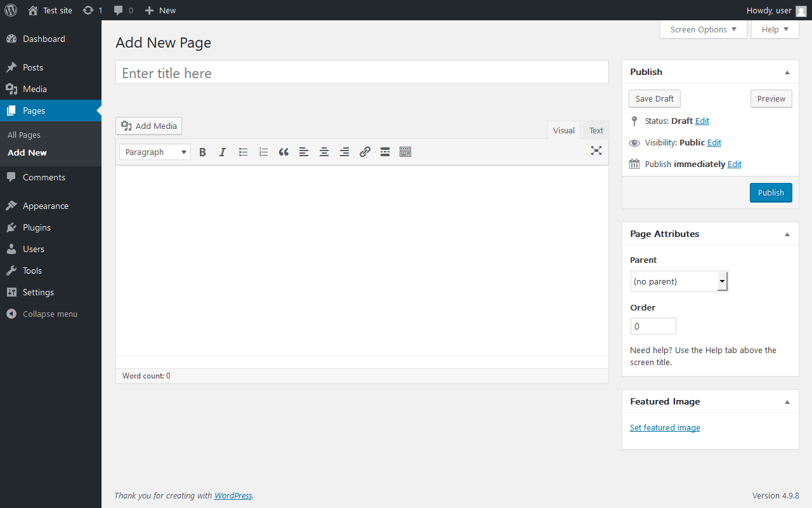Click the page title input field
The image size is (812, 508).
point(362,73)
